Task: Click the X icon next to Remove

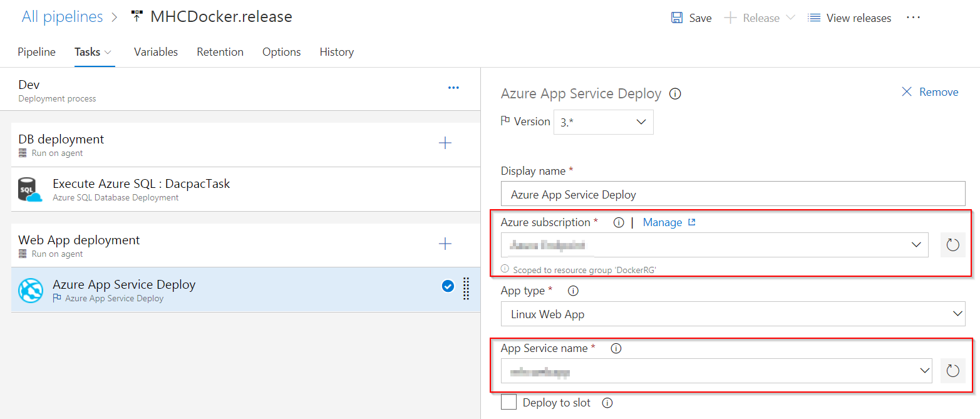Action: click(x=906, y=92)
